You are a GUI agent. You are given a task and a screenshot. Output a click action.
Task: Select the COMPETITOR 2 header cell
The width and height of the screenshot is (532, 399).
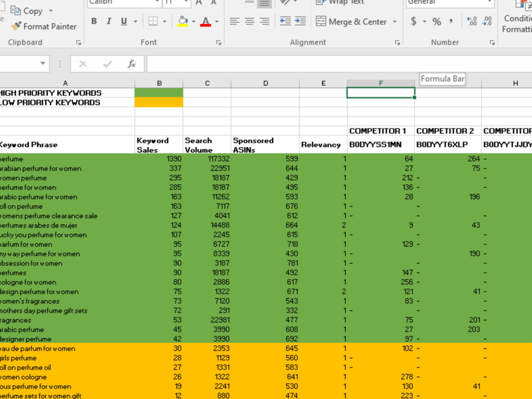[448, 131]
